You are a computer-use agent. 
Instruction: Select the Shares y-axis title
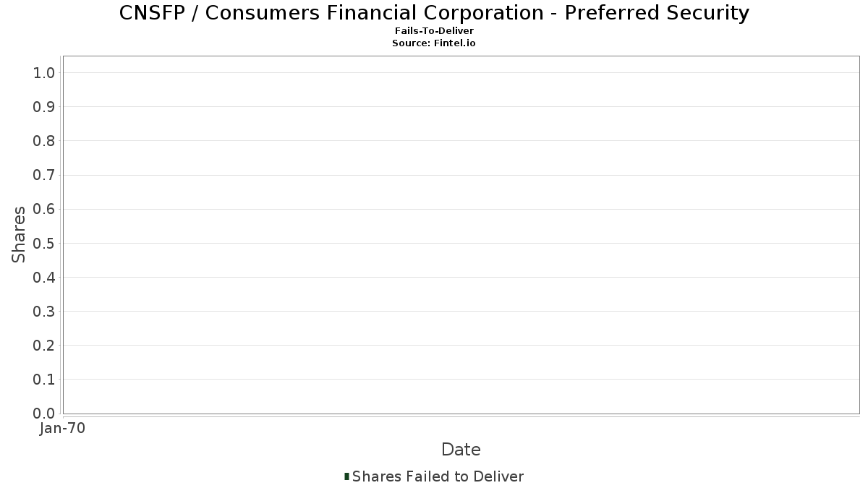[19, 235]
